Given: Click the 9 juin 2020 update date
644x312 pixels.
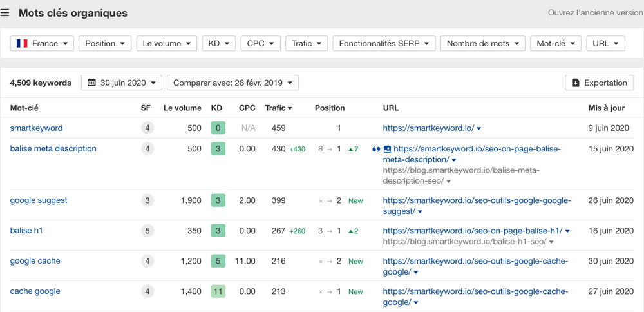Looking at the screenshot, I should point(609,128).
